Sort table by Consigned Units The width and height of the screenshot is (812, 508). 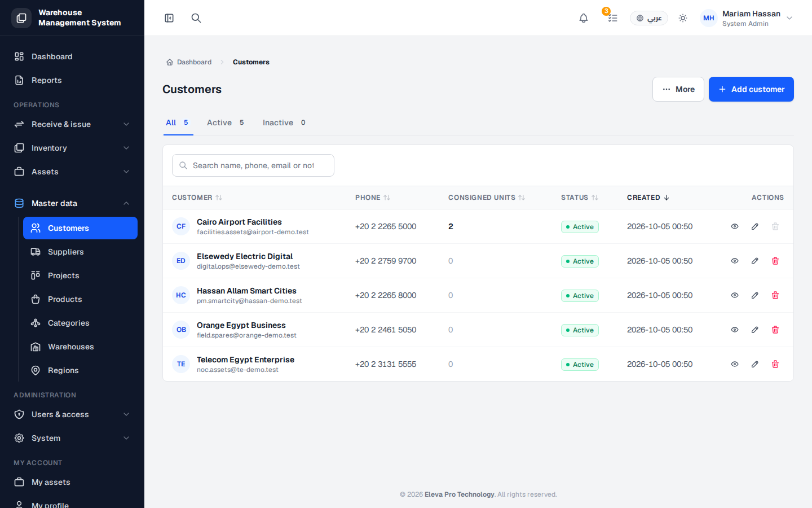tap(487, 198)
